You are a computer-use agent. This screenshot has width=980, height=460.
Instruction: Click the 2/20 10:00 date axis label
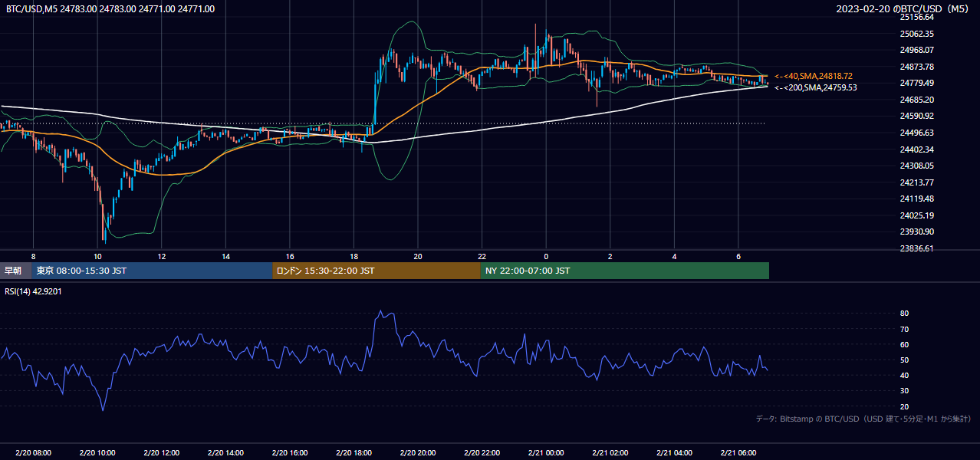pos(97,452)
